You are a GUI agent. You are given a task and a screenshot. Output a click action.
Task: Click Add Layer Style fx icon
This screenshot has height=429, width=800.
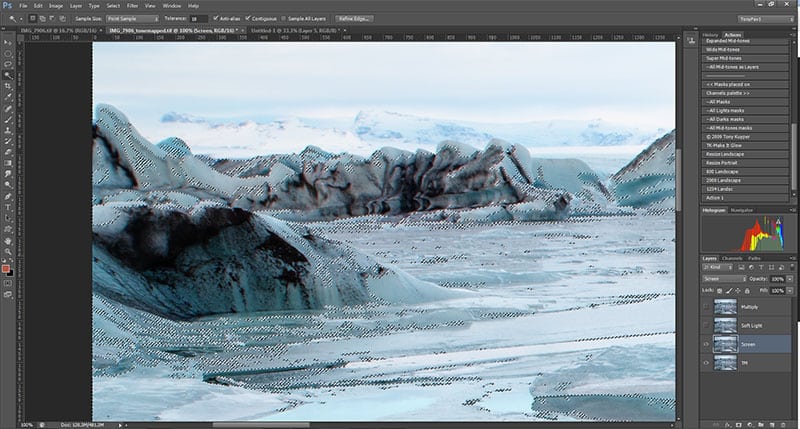pyautogui.click(x=728, y=424)
